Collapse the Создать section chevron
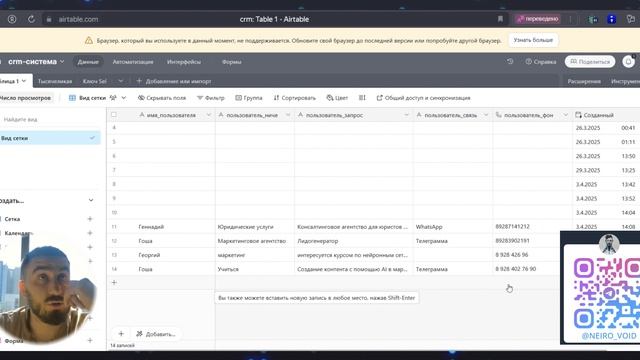This screenshot has width=640, height=360. click(x=91, y=200)
